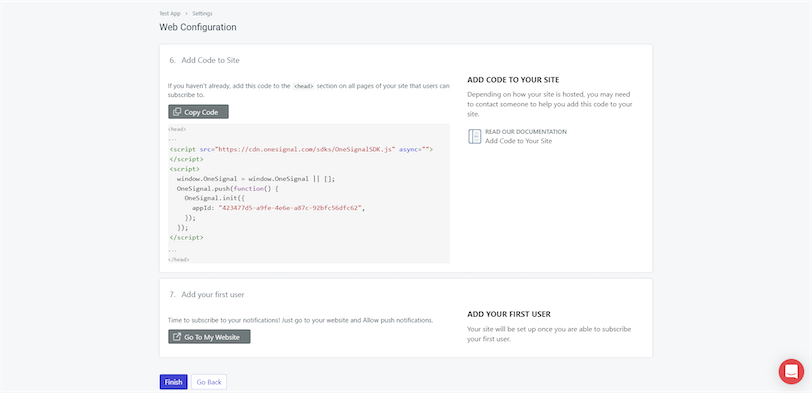
Task: Click the Copy Code button
Action: click(x=198, y=112)
